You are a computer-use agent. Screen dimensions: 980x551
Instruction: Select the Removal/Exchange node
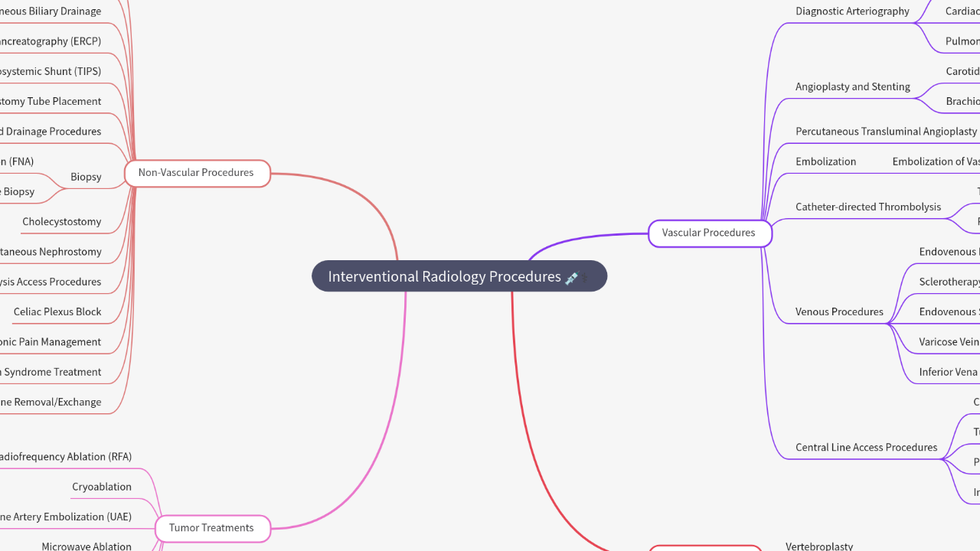point(51,403)
